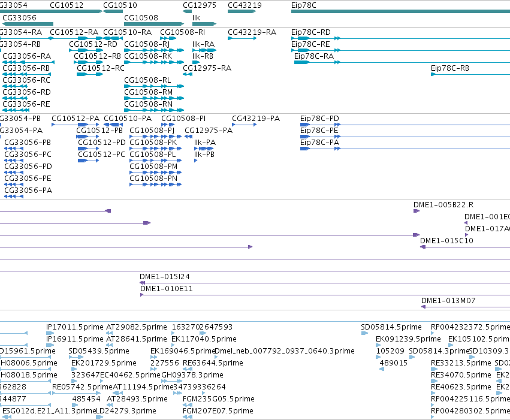Click EST FGM207E07.5prime

[218, 411]
